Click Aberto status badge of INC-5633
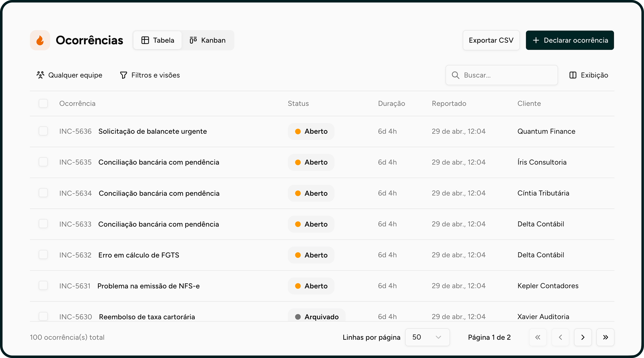This screenshot has width=644, height=358. (311, 224)
